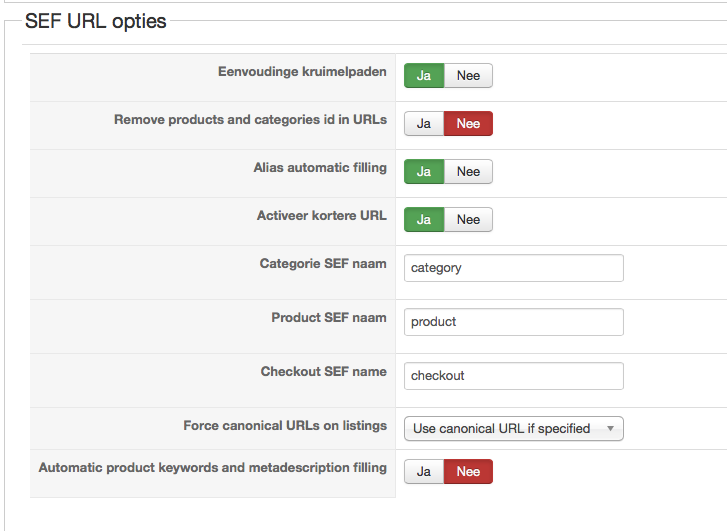
Task: Click the Checkout SEF name text box
Action: click(x=514, y=376)
